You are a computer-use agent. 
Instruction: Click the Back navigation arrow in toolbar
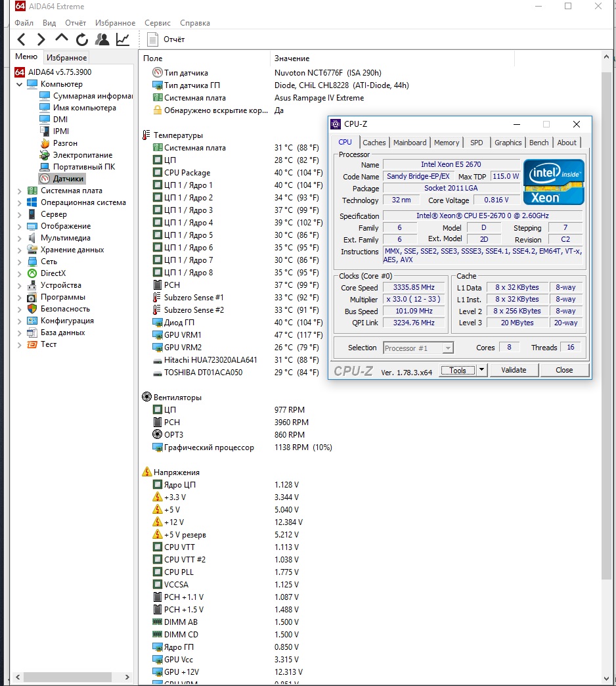click(x=20, y=39)
